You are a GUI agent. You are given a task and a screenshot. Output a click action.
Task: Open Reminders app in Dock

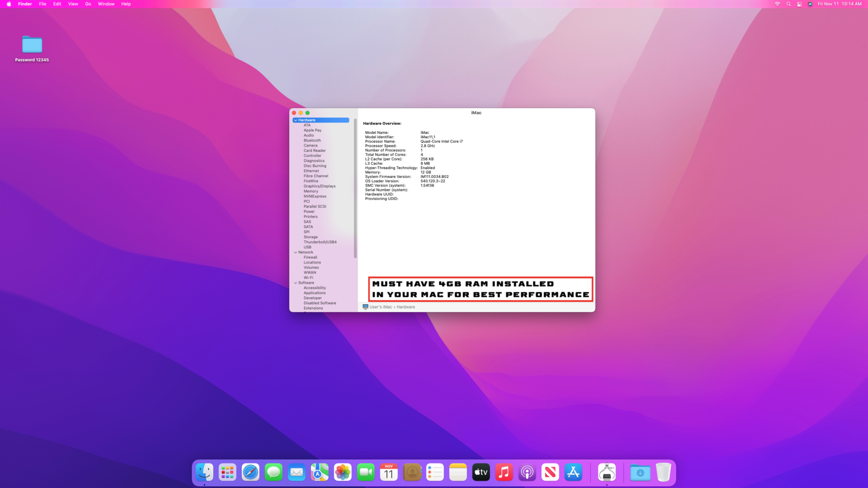(x=435, y=472)
